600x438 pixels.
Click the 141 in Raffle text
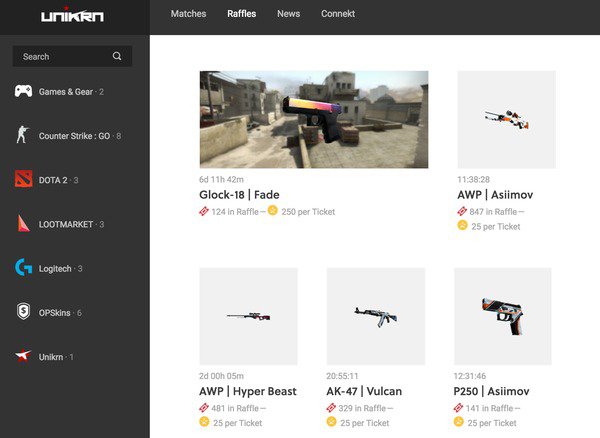pyautogui.click(x=489, y=408)
